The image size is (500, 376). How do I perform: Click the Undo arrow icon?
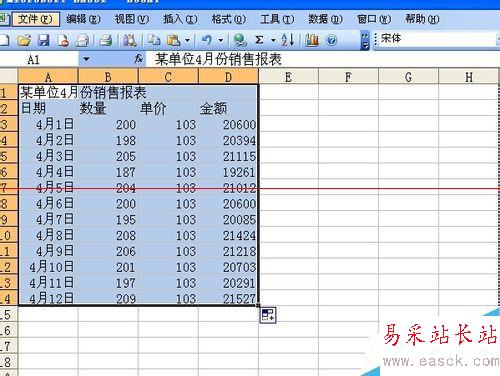coord(207,40)
